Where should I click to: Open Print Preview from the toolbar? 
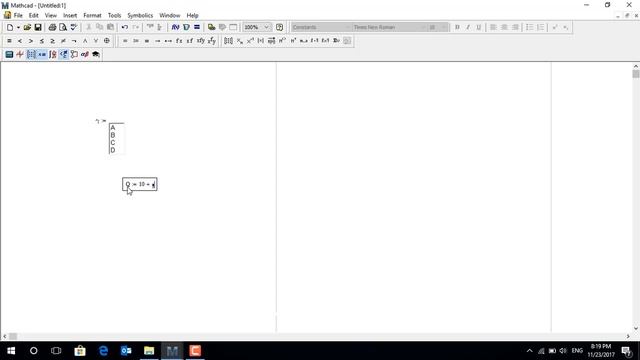tap(63, 27)
